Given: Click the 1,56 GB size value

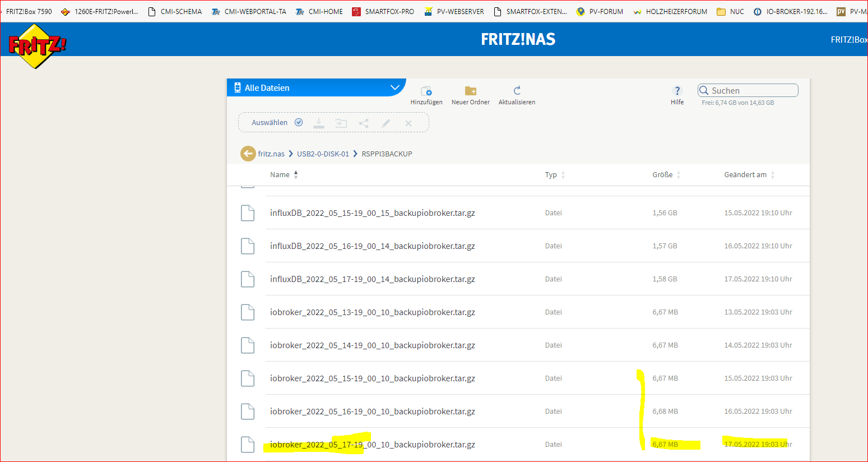Looking at the screenshot, I should pos(665,213).
